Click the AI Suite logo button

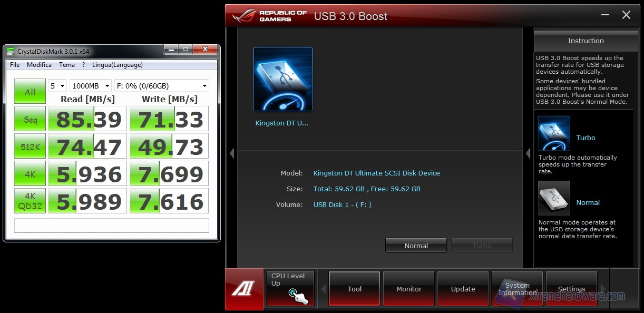tap(244, 289)
